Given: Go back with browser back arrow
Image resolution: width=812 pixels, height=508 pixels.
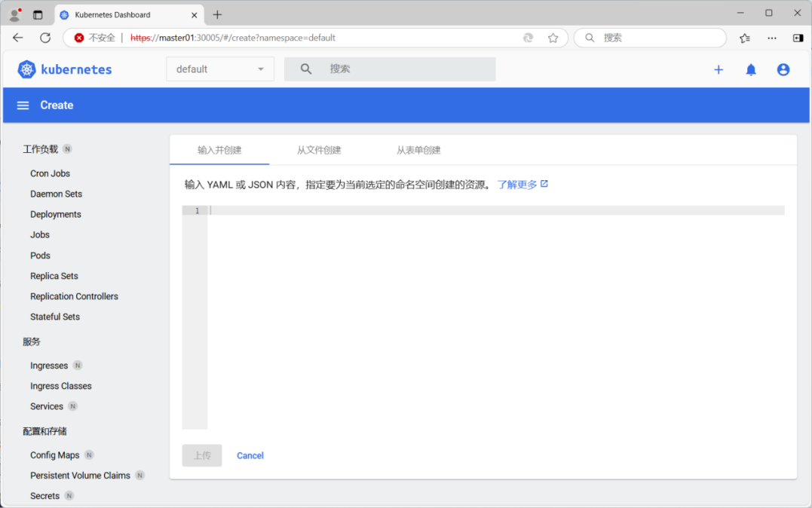Looking at the screenshot, I should (18, 38).
